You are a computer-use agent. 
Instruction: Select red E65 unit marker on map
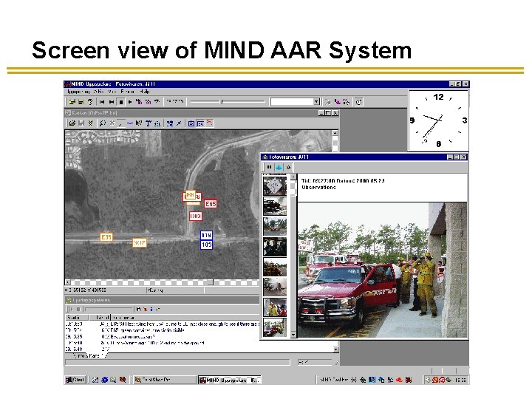coord(211,204)
